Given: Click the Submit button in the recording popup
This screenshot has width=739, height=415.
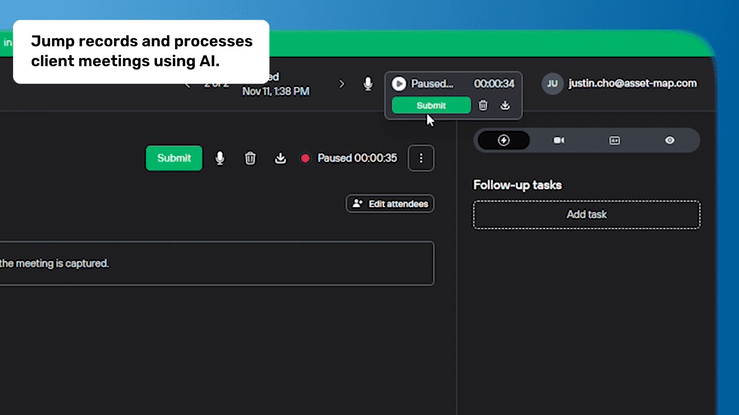Looking at the screenshot, I should pyautogui.click(x=431, y=106).
